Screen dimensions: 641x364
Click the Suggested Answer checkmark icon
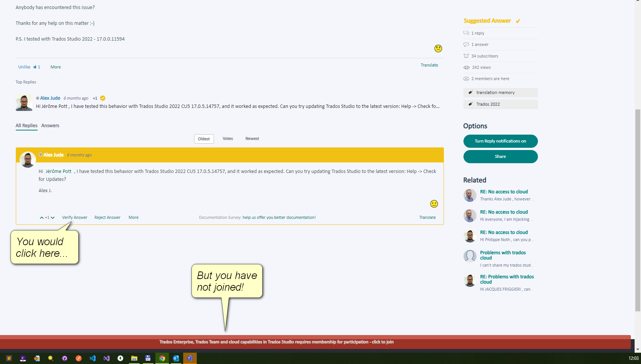[x=518, y=21]
